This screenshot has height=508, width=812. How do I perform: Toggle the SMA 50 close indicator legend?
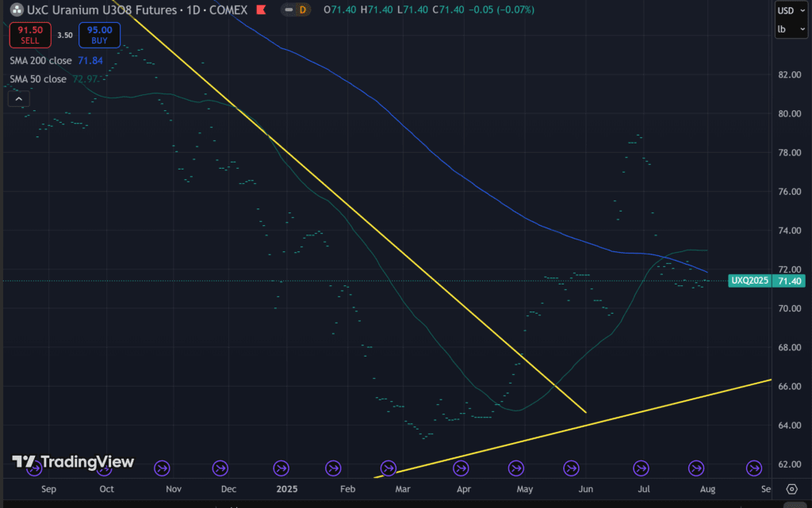pos(37,79)
